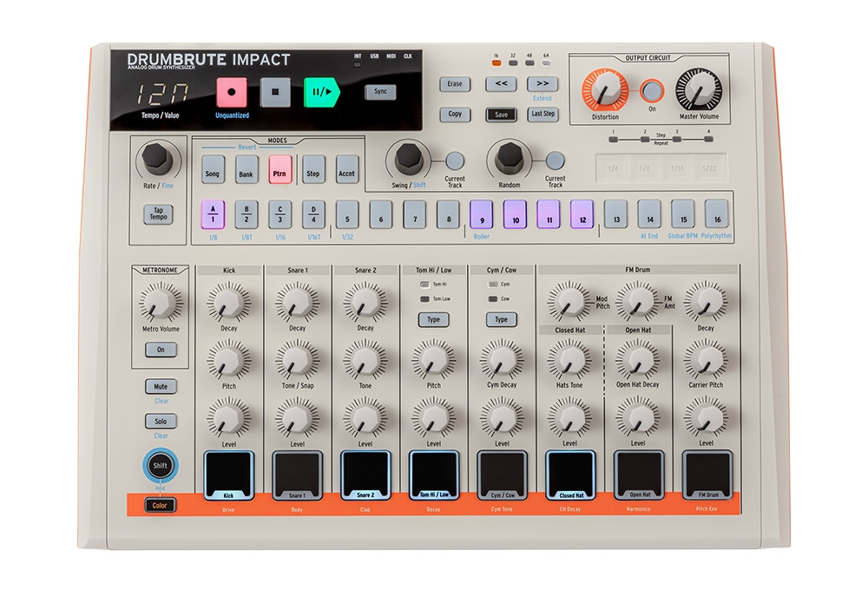Toggle the Distortion On button
Image resolution: width=868 pixels, height=596 pixels.
point(652,90)
